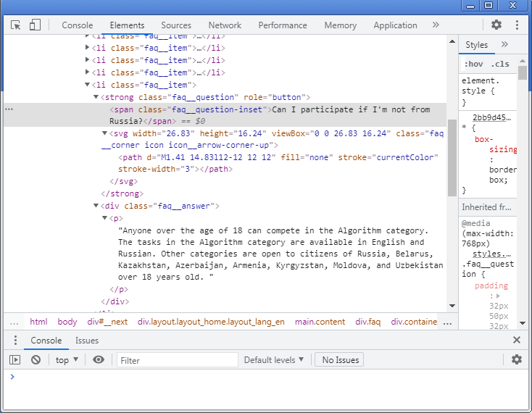Show the console sidebar icon

pos(15,360)
